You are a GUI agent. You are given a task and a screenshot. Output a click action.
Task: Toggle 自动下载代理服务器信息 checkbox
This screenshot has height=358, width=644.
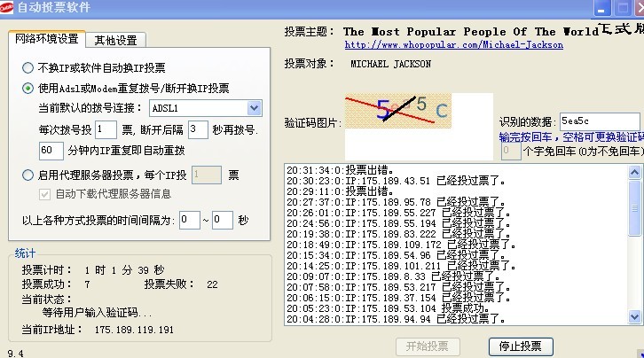click(47, 194)
